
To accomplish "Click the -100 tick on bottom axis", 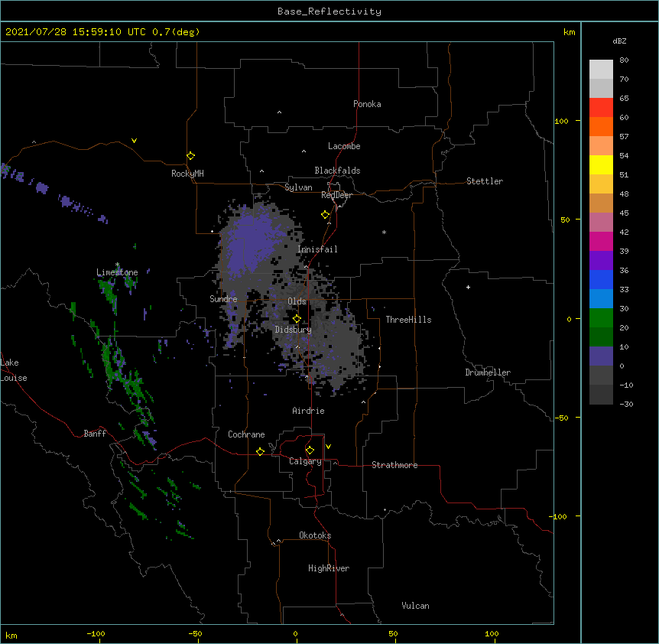I will pyautogui.click(x=96, y=633).
